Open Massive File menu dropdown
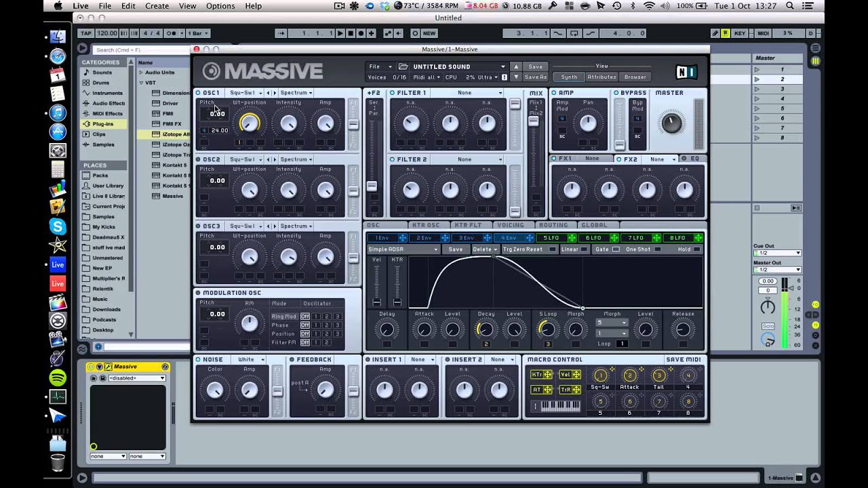The height and width of the screenshot is (488, 868). point(380,66)
